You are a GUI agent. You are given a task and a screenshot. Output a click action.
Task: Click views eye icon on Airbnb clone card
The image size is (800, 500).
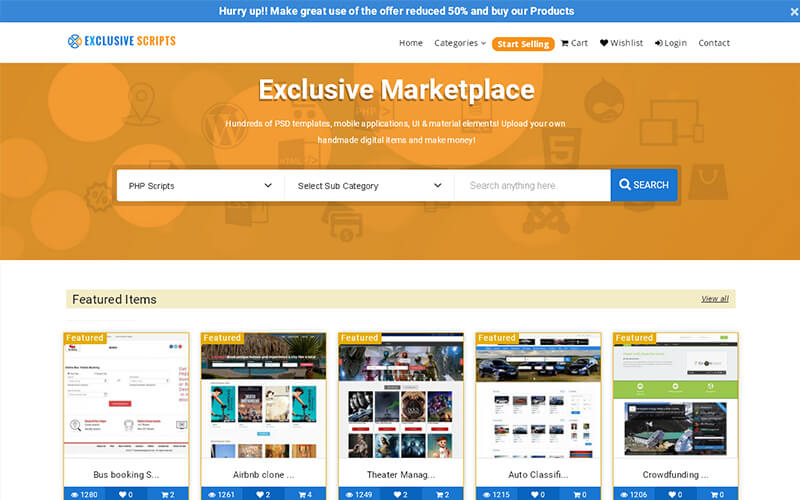coord(212,494)
